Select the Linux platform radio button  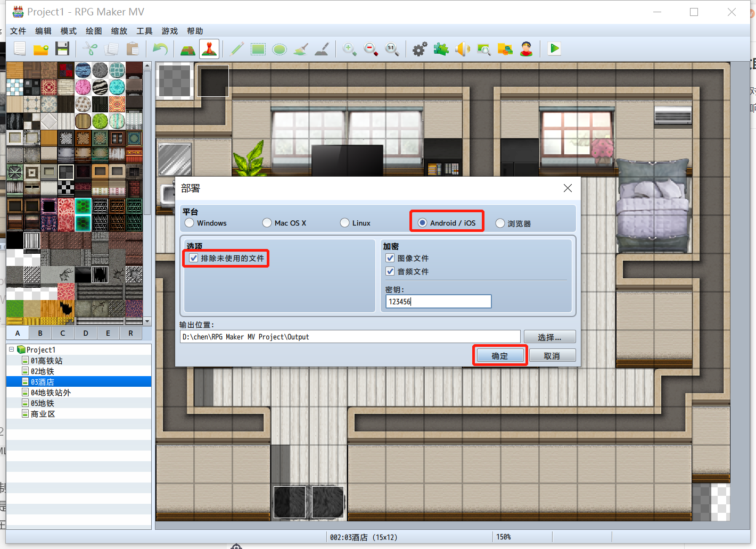coord(344,222)
